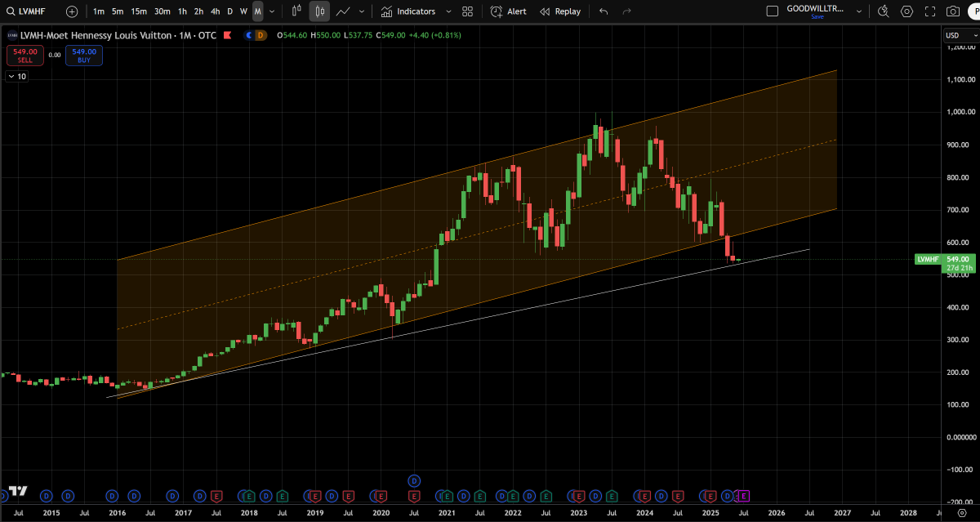Select the Line chart style icon

click(344, 11)
